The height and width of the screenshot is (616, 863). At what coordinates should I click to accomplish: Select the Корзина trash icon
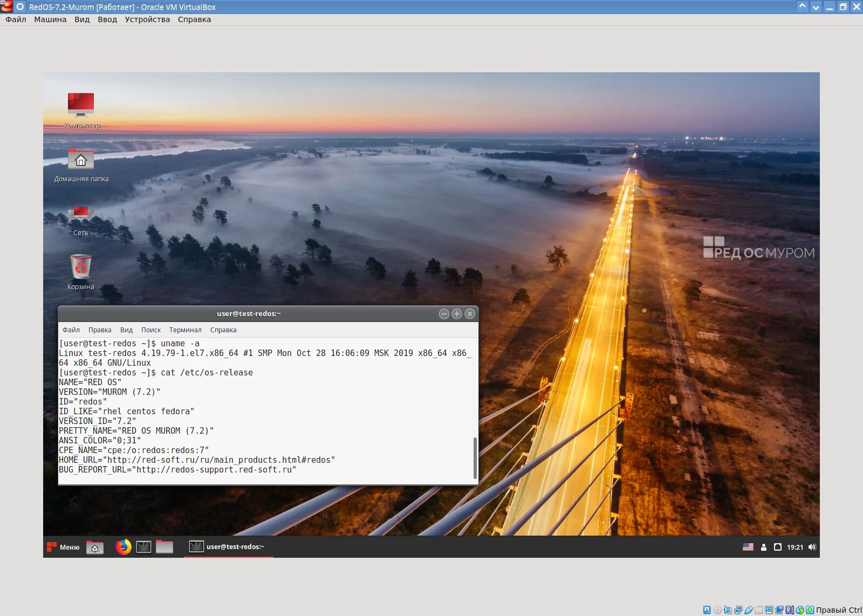point(81,272)
